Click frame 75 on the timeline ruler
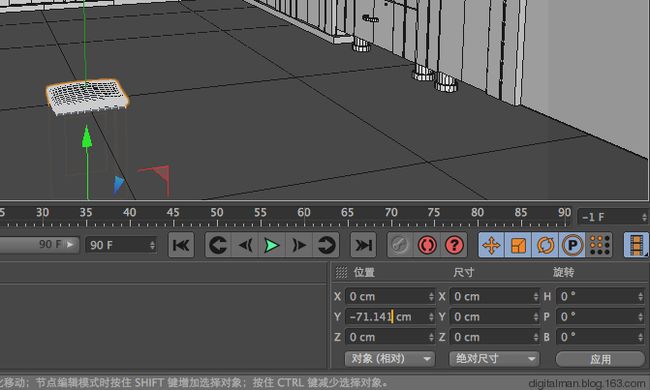The image size is (650, 390). [434, 213]
